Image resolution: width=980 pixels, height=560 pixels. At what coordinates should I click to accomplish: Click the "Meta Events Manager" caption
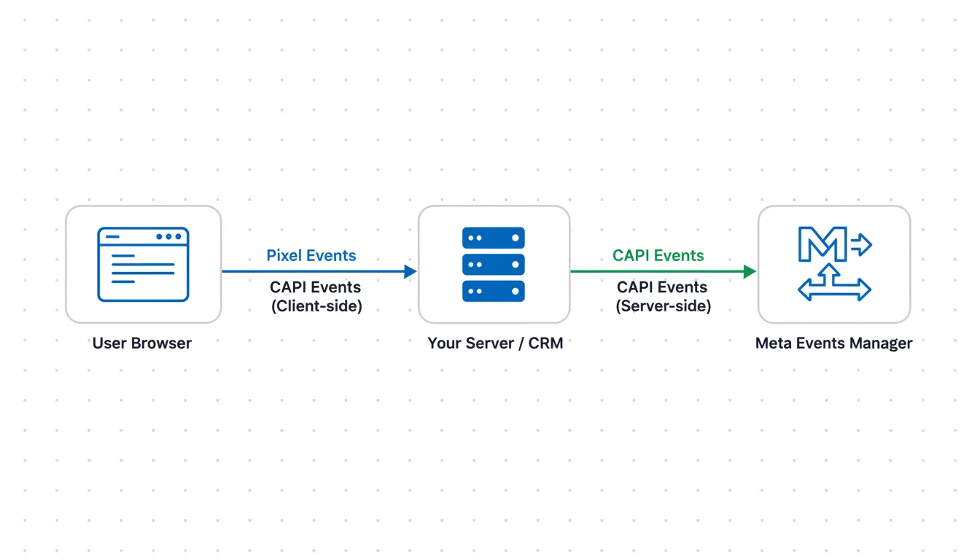(833, 343)
